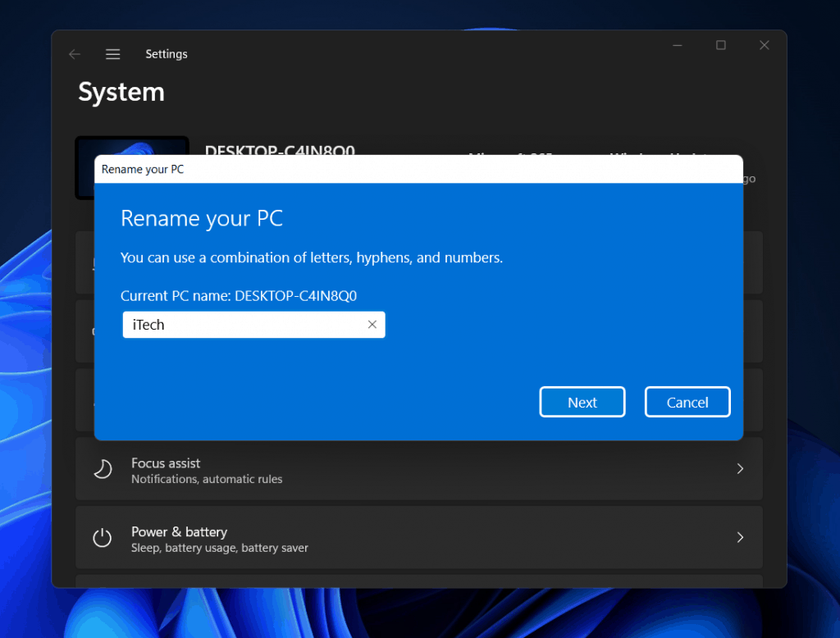Viewport: 840px width, 638px height.
Task: Minimize the Settings window
Action: (x=677, y=45)
